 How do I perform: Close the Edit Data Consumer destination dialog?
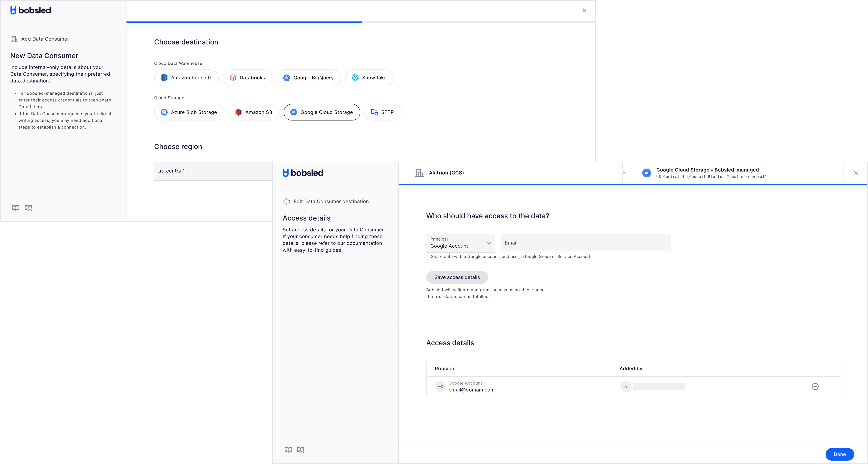856,173
